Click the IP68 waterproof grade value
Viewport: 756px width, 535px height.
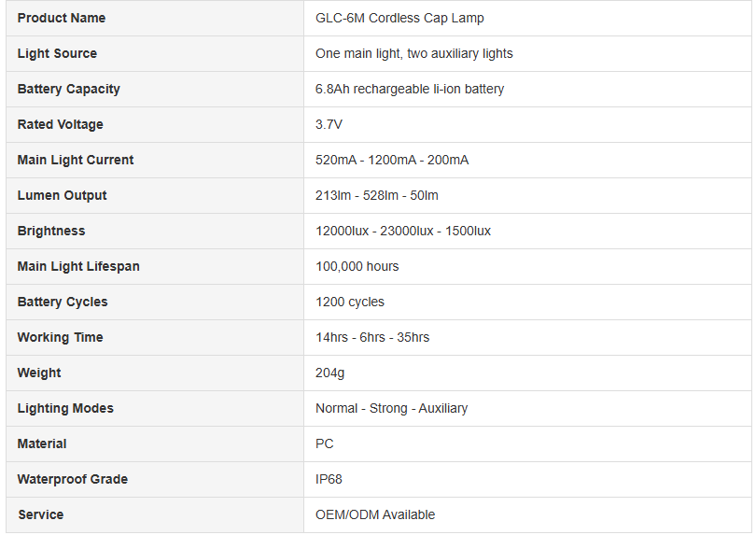coord(329,479)
